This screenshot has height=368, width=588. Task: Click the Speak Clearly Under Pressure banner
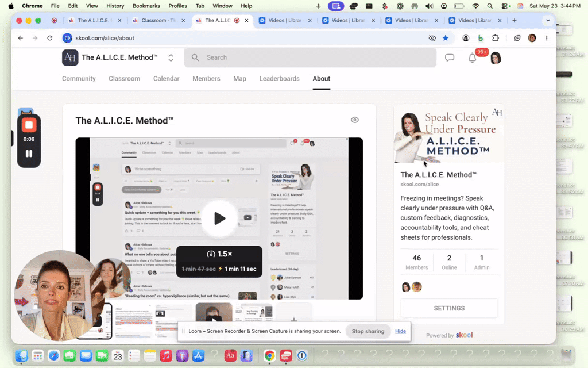tap(449, 134)
